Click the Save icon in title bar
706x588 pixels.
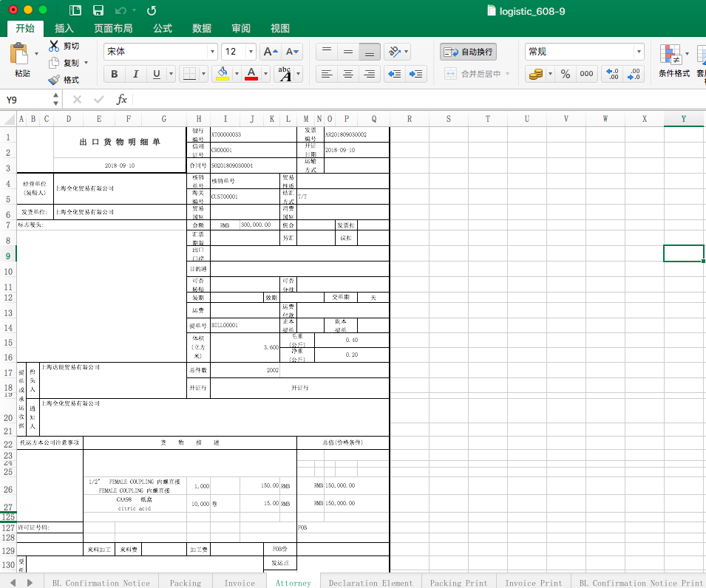[x=98, y=10]
